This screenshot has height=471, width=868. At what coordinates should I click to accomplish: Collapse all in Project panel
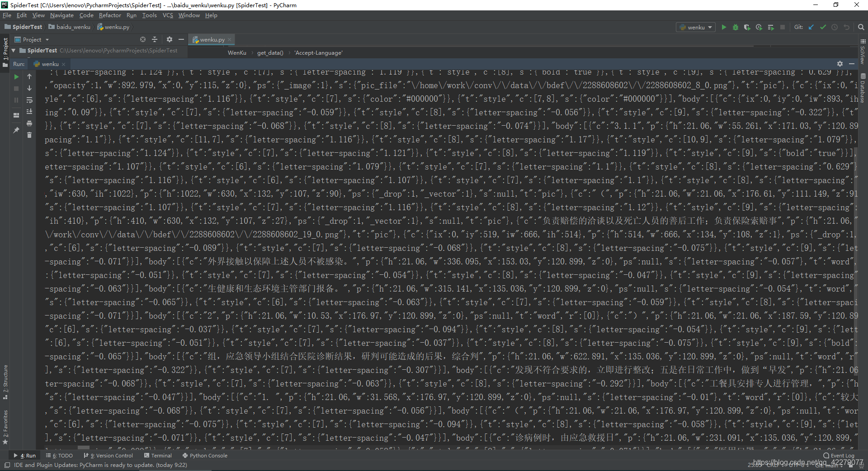click(x=155, y=39)
